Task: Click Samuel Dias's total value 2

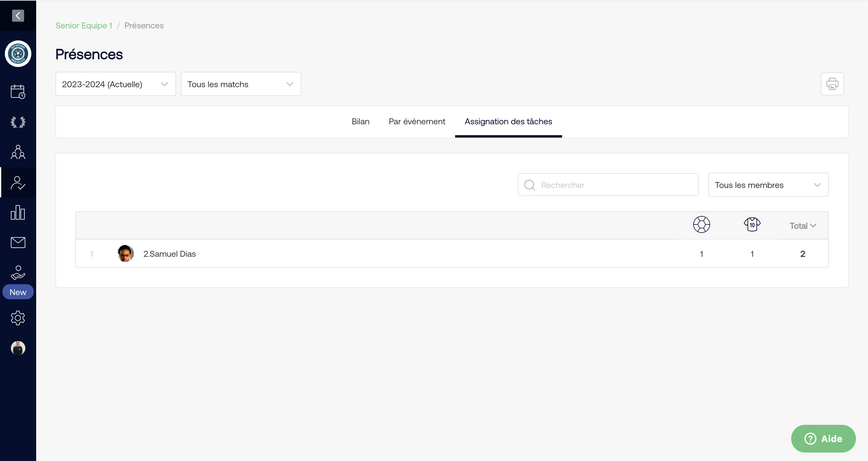Action: point(803,254)
